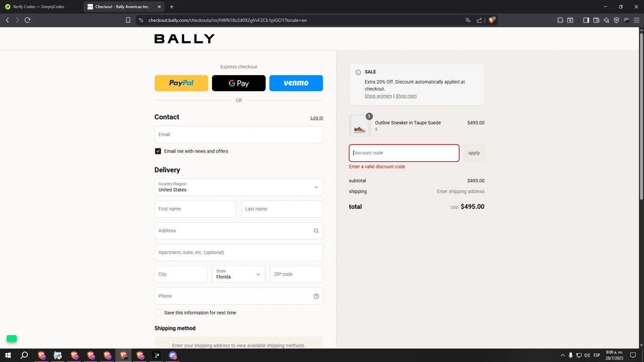Click the phone field help icon
Screen dimensions: 644x362
pos(316,296)
